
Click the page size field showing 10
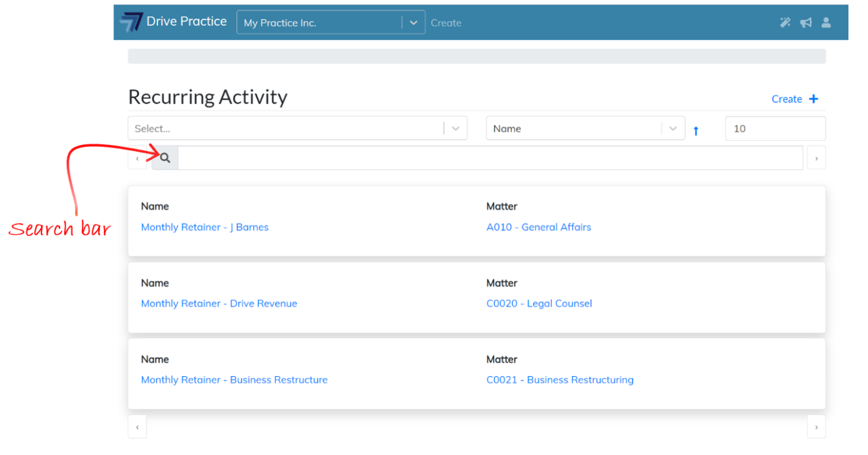click(775, 128)
